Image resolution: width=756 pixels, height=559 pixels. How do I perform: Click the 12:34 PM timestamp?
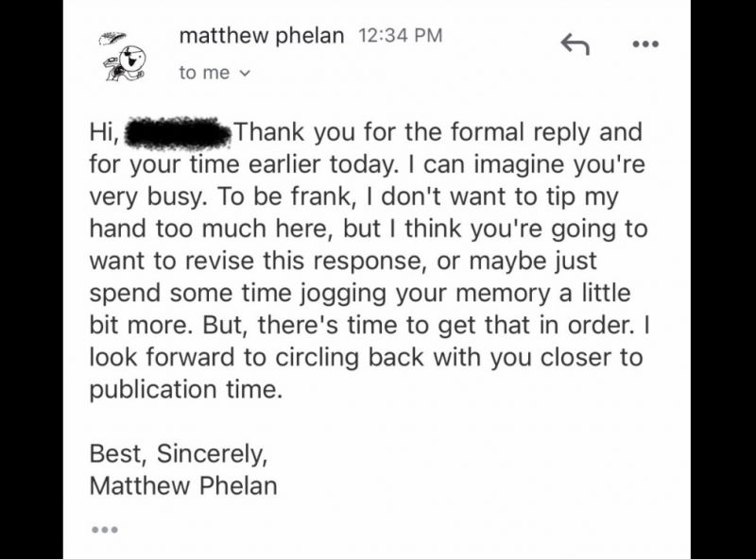(x=401, y=37)
